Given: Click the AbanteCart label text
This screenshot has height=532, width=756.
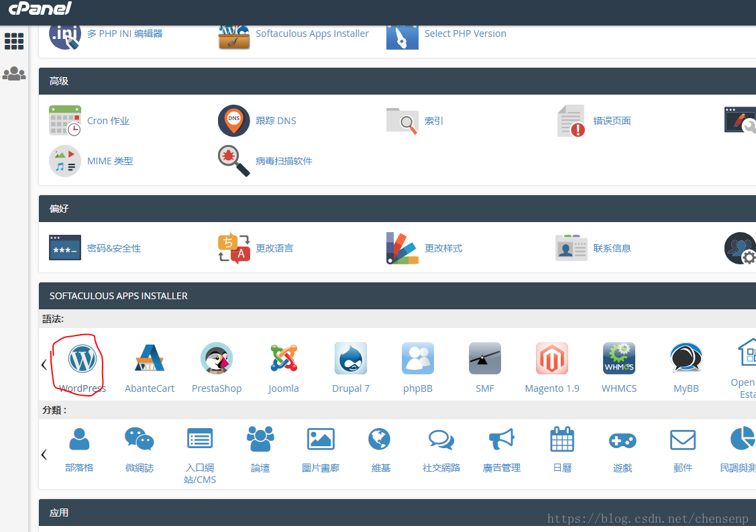Looking at the screenshot, I should [150, 388].
